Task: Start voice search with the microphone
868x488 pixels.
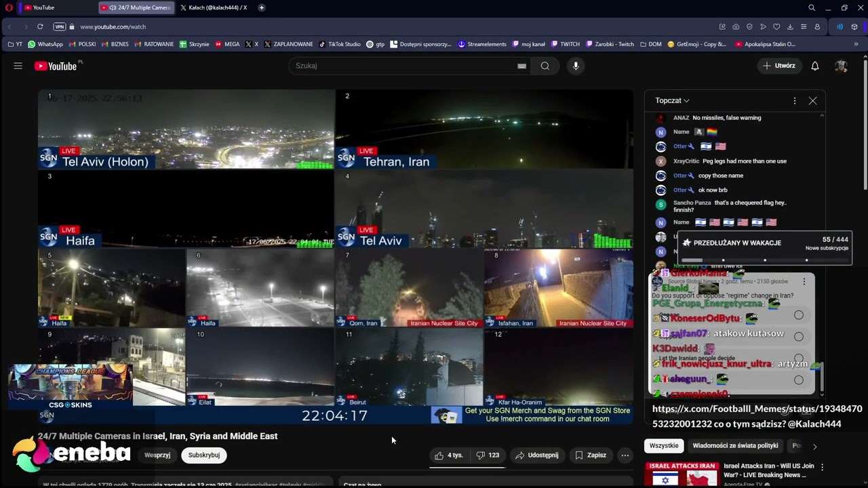Action: [576, 66]
